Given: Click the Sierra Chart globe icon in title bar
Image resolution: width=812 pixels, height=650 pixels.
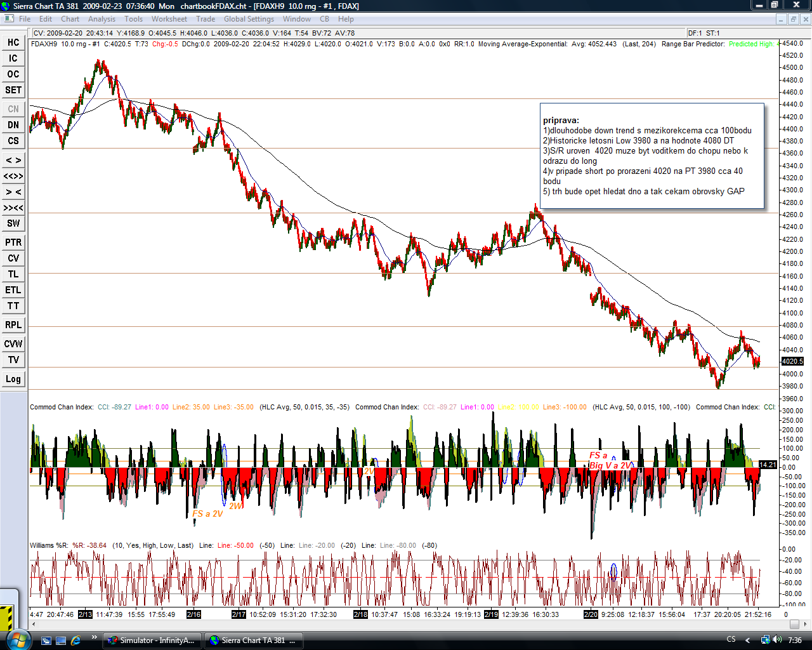Looking at the screenshot, I should (x=6, y=6).
